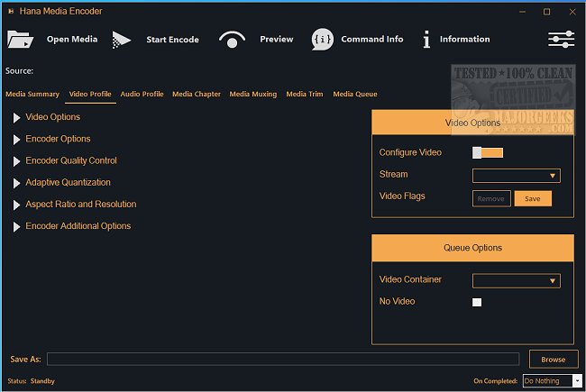
Task: Click the Information 'i' icon
Action: pos(426,40)
